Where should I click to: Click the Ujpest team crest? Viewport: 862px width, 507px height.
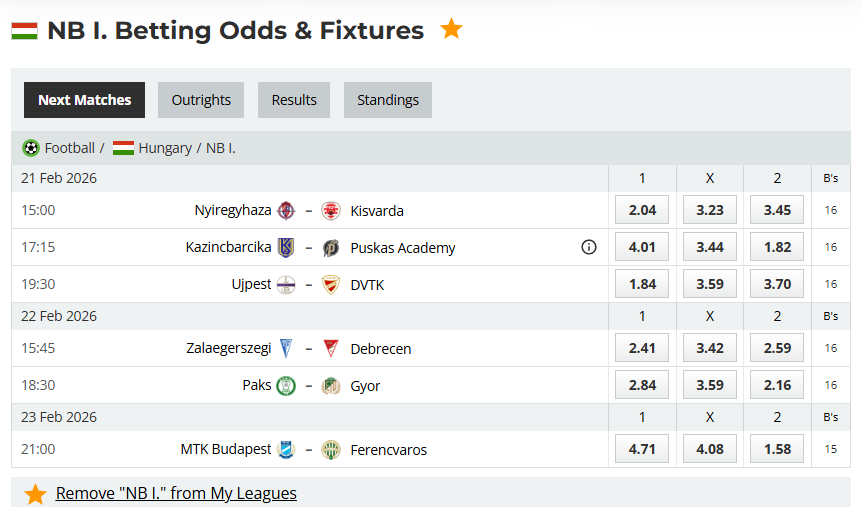286,284
